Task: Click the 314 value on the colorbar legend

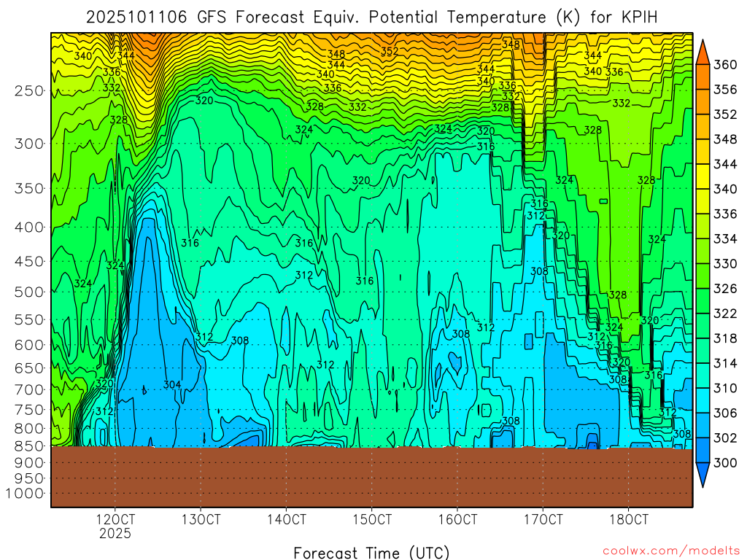Action: coord(725,363)
